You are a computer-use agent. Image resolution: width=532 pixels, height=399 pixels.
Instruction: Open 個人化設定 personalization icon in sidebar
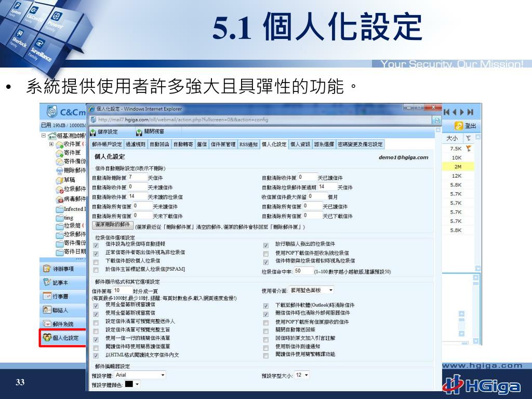click(47, 338)
